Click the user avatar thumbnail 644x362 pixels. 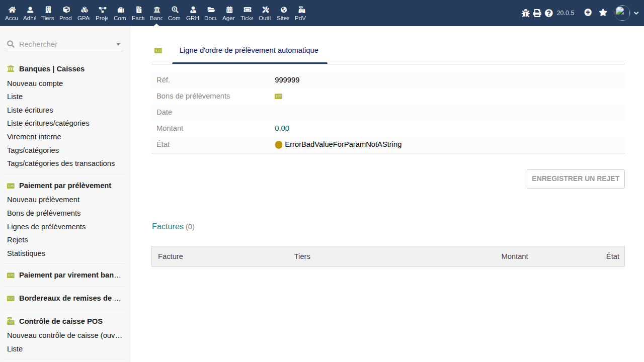pos(622,13)
